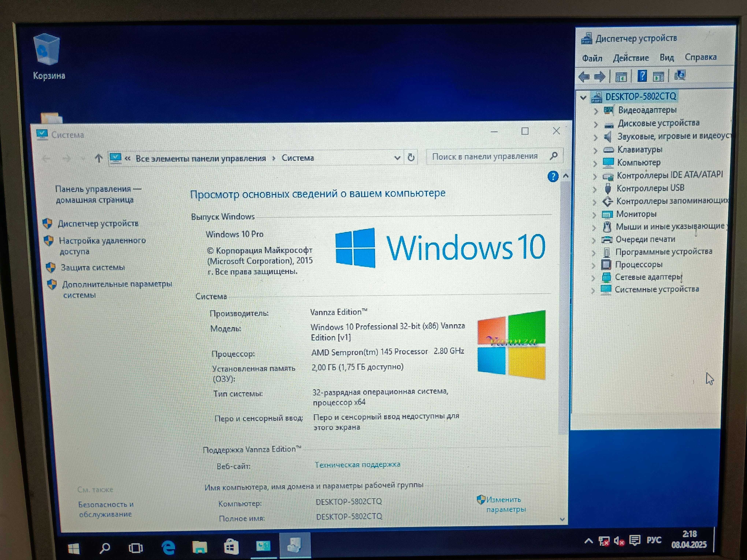Viewport: 747px width, 560px height.
Task: Select Контроллеры IDE ATA/ATAPI tree item
Action: (x=670, y=175)
